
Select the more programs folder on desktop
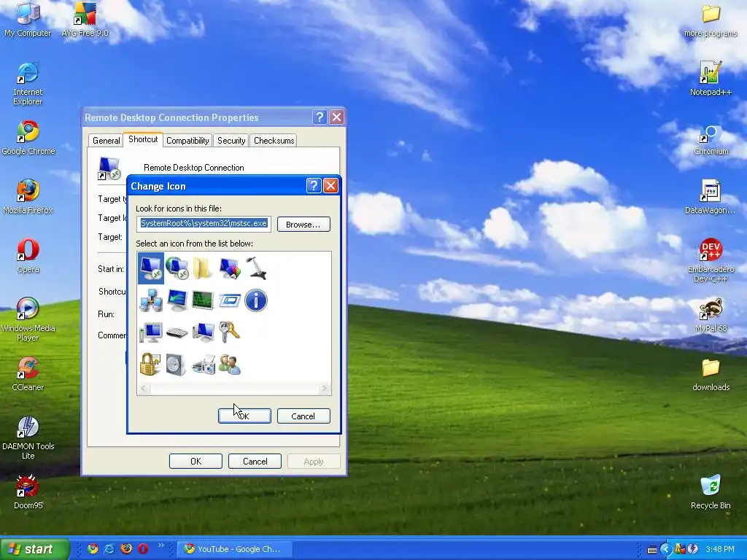pyautogui.click(x=711, y=20)
